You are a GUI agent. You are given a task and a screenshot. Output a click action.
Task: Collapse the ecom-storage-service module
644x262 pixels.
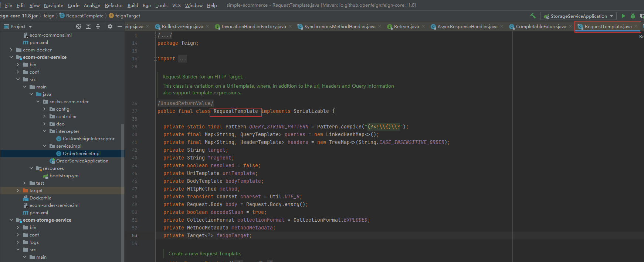point(11,220)
